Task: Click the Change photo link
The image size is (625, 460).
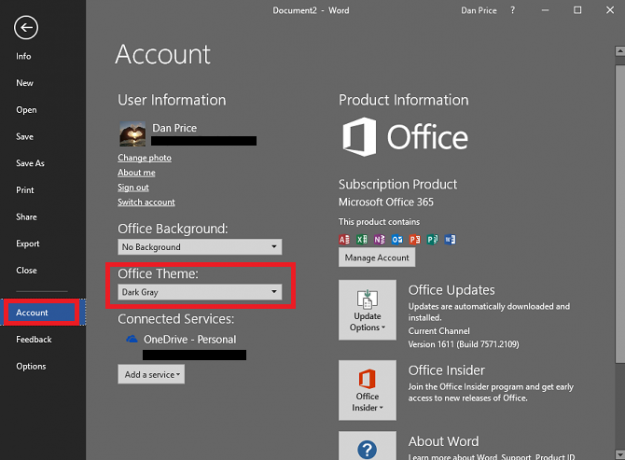Action: [144, 158]
